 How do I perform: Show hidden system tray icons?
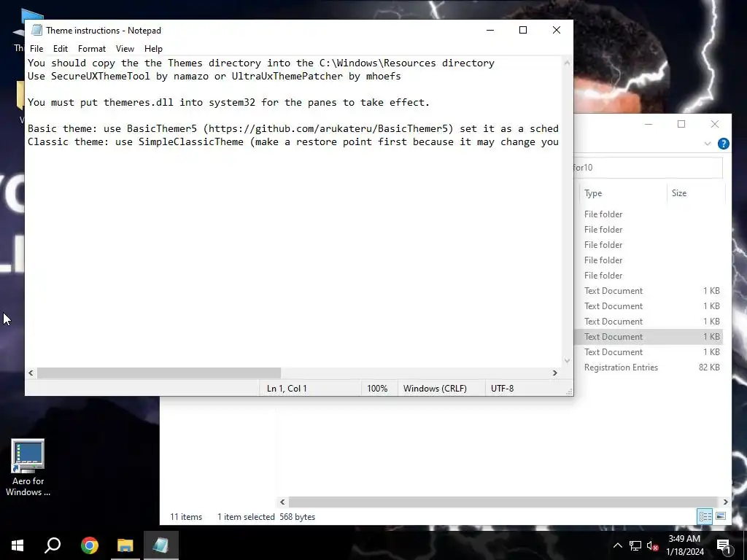click(x=617, y=545)
